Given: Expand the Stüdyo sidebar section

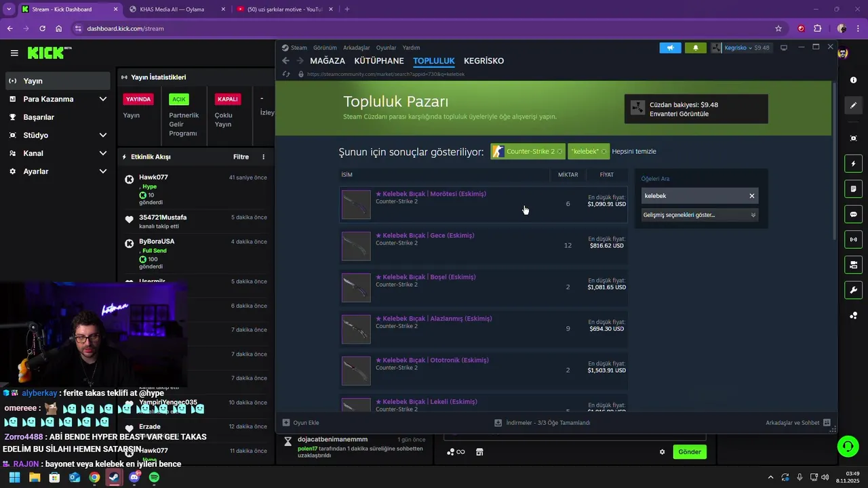Looking at the screenshot, I should pos(103,135).
